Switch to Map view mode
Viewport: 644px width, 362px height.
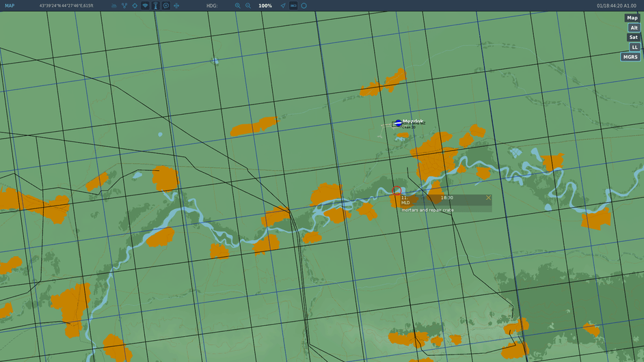point(632,18)
